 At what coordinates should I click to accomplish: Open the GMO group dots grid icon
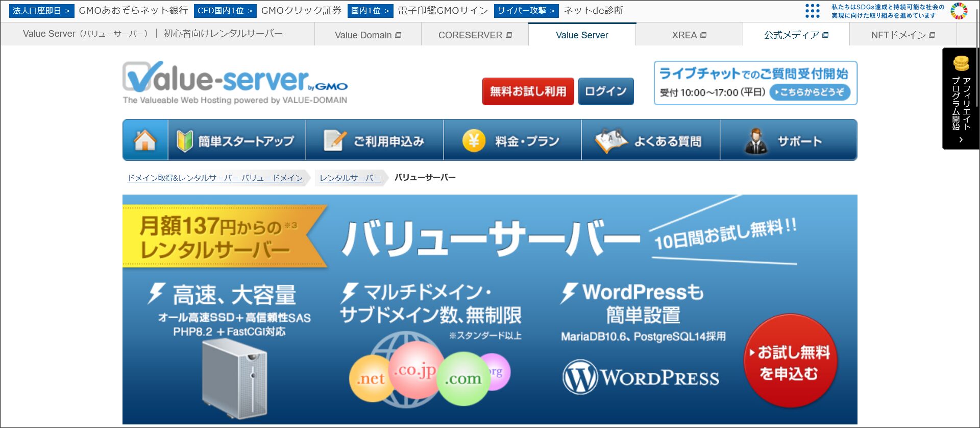812,11
